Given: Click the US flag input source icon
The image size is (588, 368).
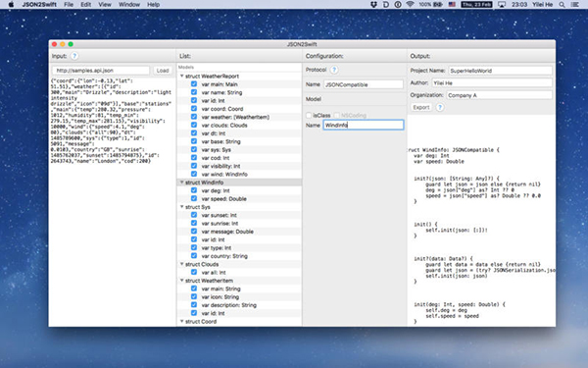Looking at the screenshot, I should [x=452, y=5].
